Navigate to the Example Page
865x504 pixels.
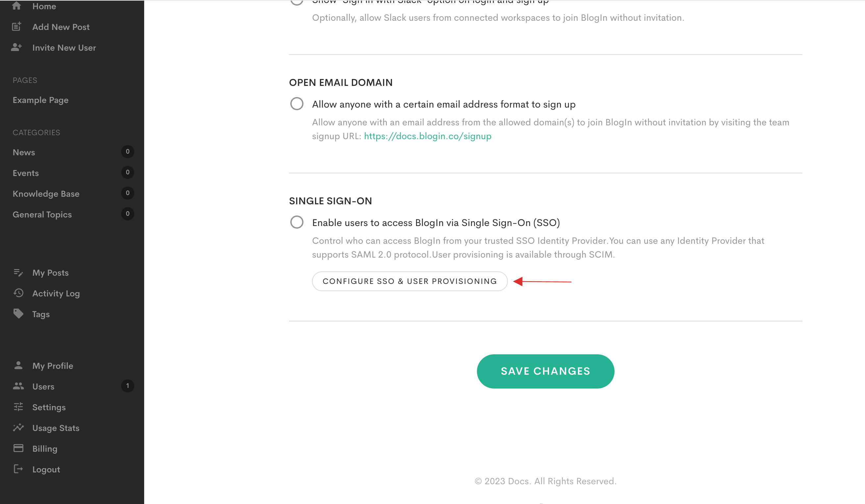(x=40, y=100)
